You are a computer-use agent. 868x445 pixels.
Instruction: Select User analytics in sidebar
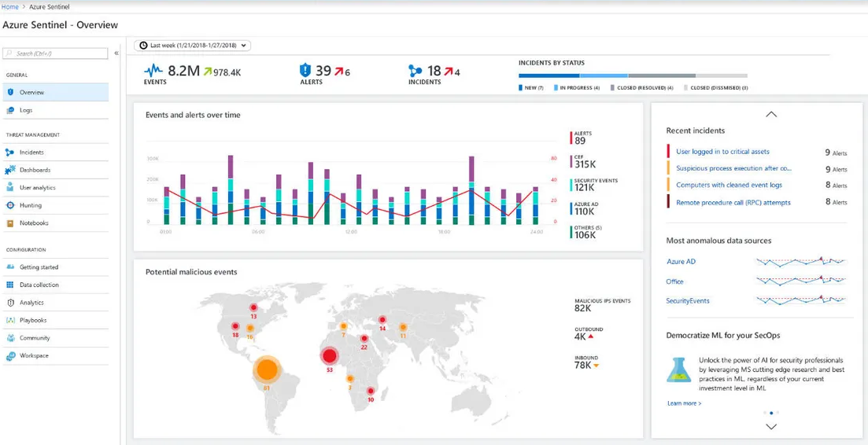pyautogui.click(x=55, y=187)
